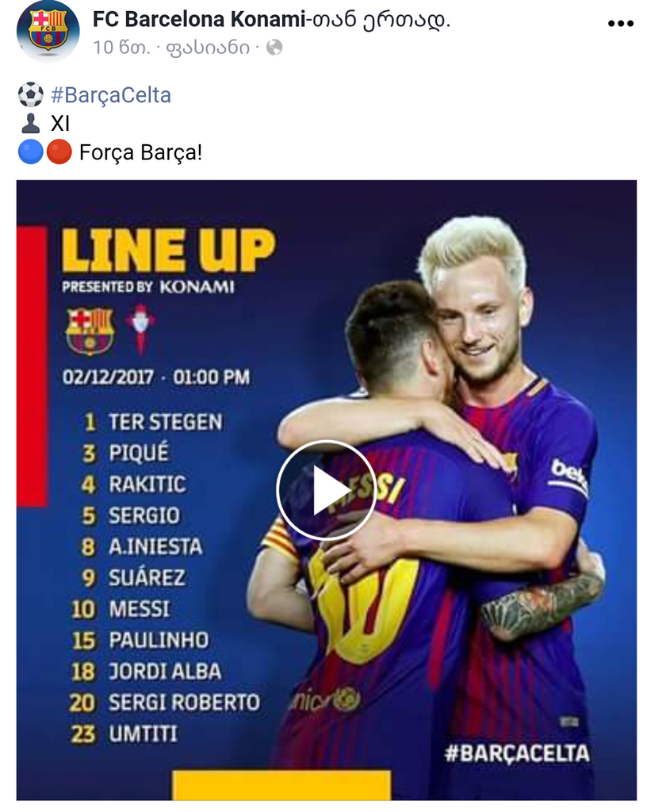
Task: Click the yellow bar below the graphic
Action: (x=281, y=785)
